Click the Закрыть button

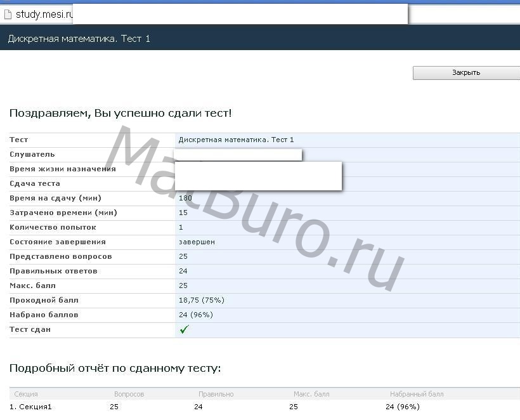(466, 73)
